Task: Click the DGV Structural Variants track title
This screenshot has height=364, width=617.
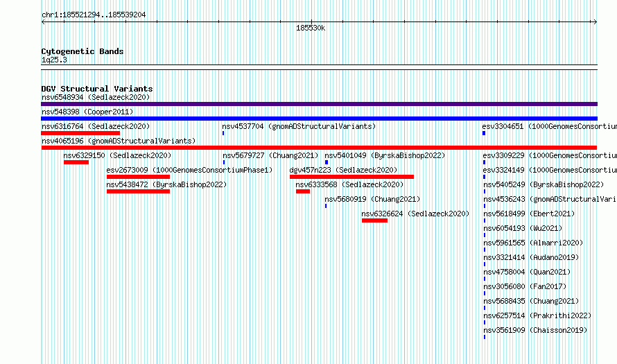Action: click(97, 89)
